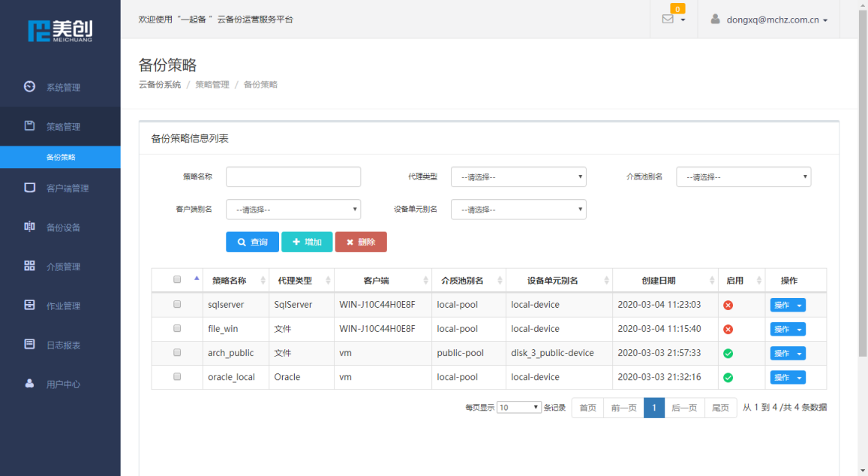The image size is (868, 476).
Task: Check the sqlserver row checkbox
Action: pyautogui.click(x=177, y=304)
